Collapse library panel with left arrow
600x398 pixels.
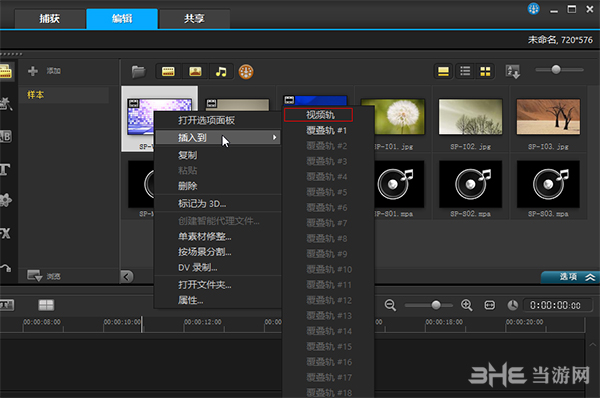click(127, 276)
